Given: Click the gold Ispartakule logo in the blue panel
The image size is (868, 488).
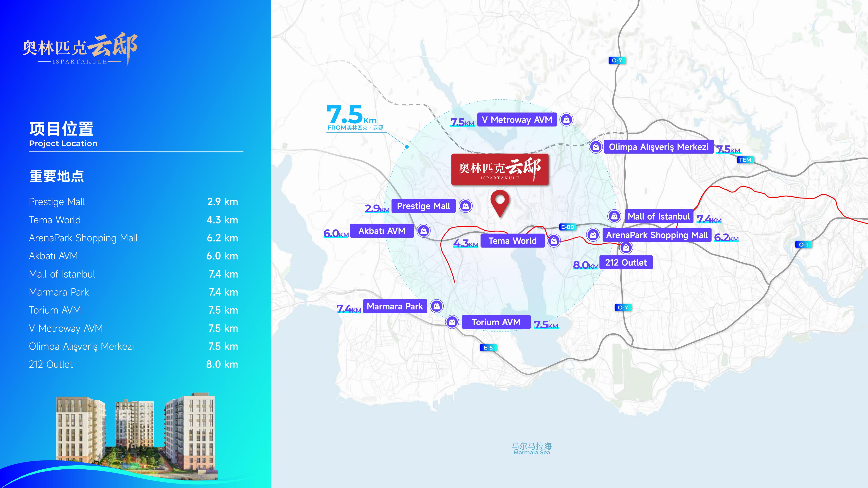Looking at the screenshot, I should pos(80,50).
